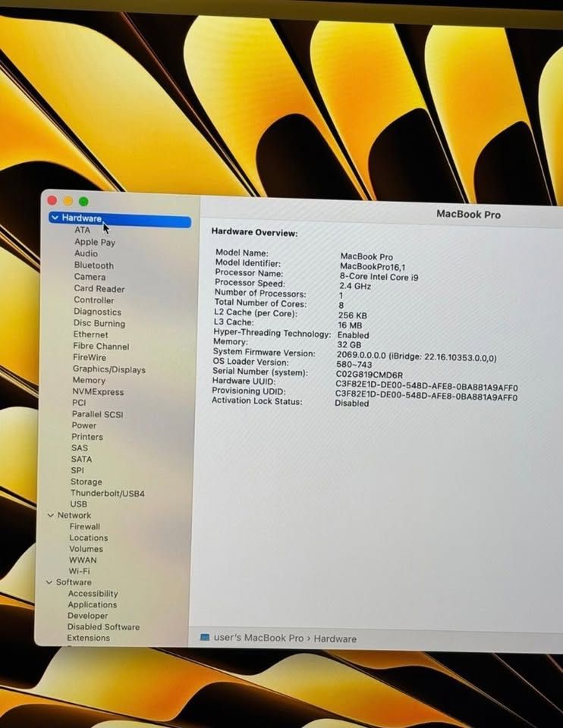Open Developer under Software
563x728 pixels.
tap(87, 616)
